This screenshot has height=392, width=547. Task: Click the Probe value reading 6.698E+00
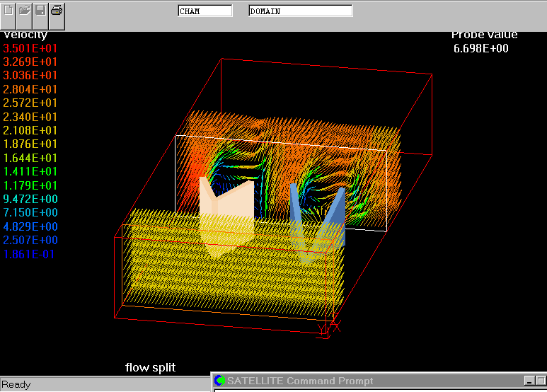(x=480, y=49)
